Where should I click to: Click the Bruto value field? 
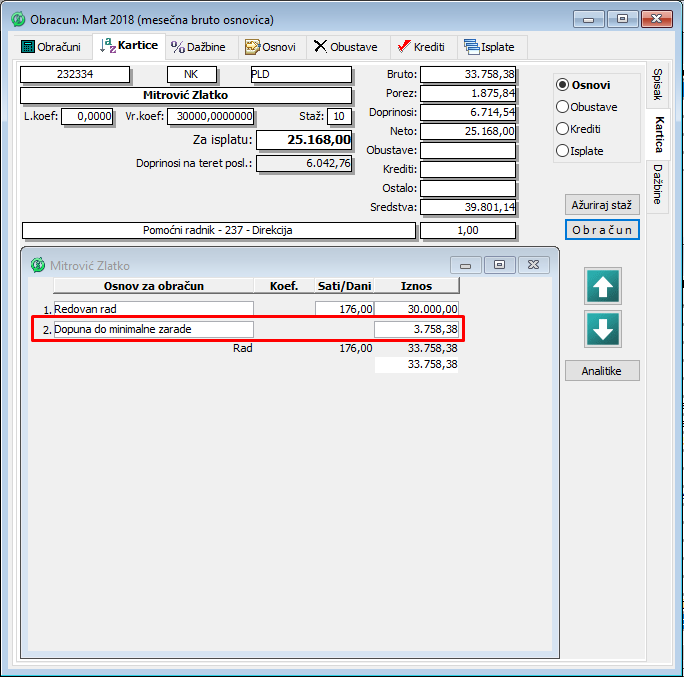point(468,74)
